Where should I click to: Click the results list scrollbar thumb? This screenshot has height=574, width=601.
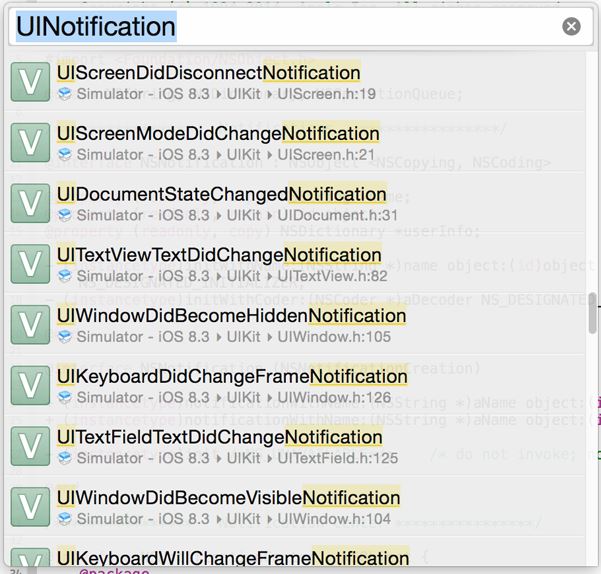tap(593, 314)
